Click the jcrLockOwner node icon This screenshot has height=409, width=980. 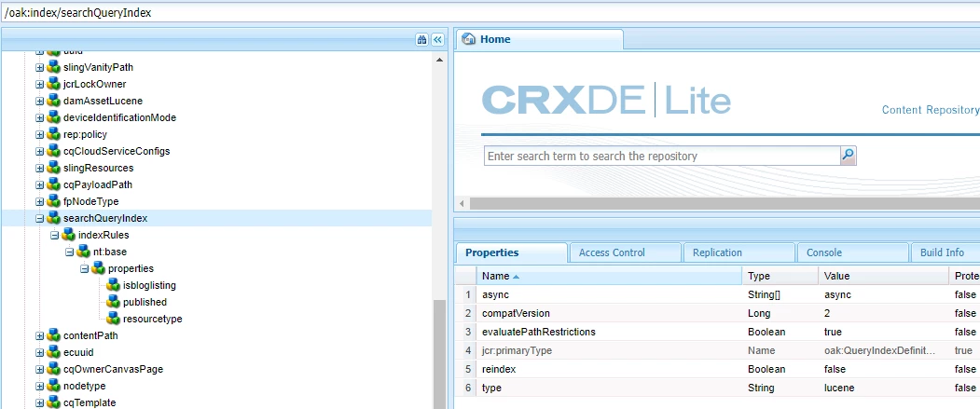pos(53,84)
